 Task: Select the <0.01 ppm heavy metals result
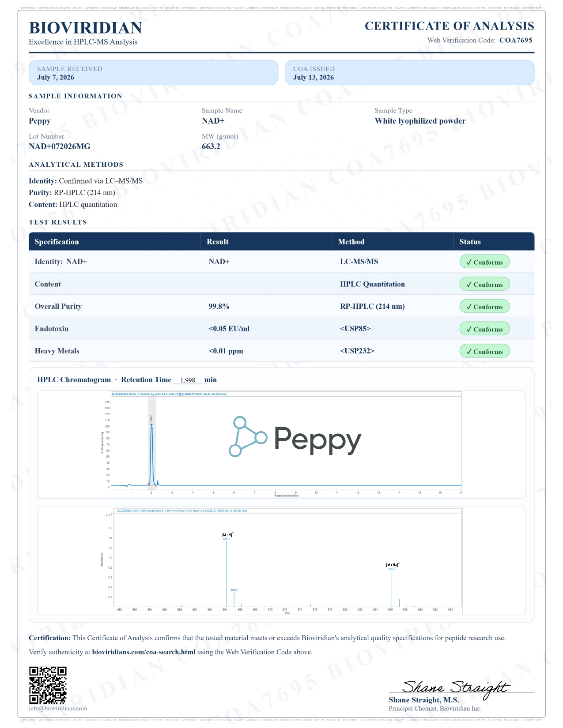click(226, 351)
